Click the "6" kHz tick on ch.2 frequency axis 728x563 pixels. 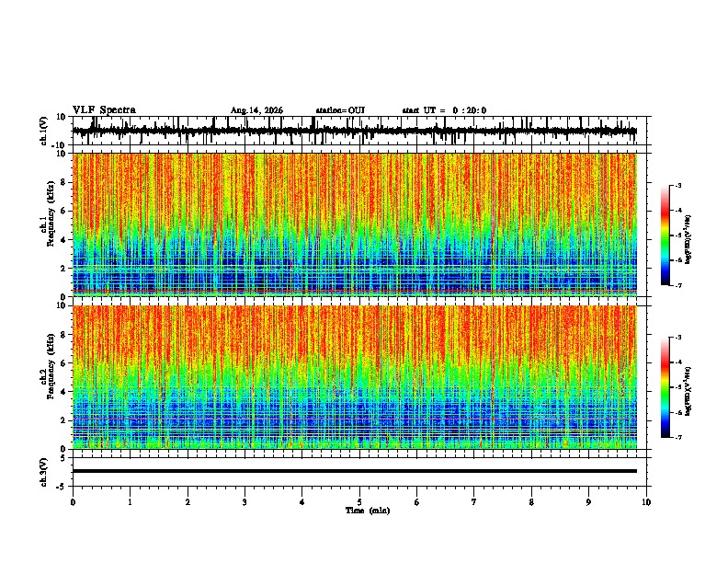pyautogui.click(x=64, y=362)
